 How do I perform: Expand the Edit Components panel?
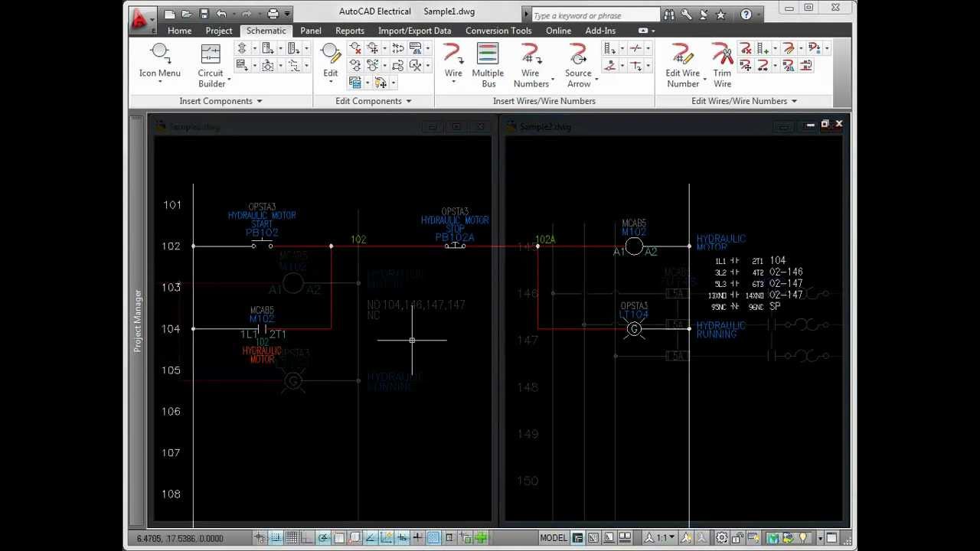coord(373,101)
